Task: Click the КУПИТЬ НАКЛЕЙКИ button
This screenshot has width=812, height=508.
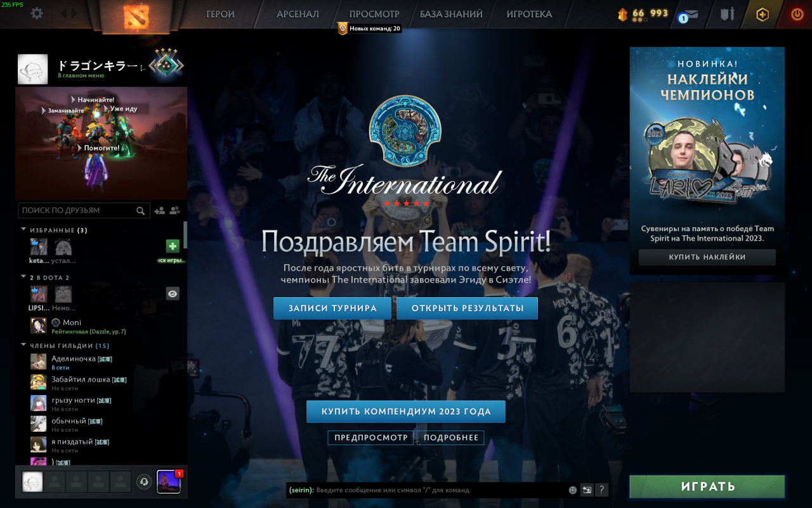Action: [707, 257]
